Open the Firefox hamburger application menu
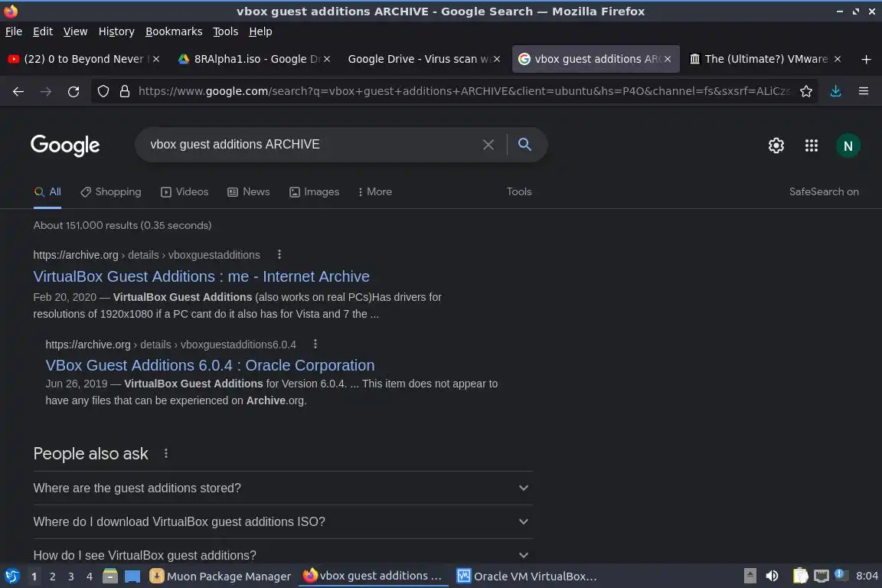Viewport: 882px width, 588px height. click(x=864, y=91)
